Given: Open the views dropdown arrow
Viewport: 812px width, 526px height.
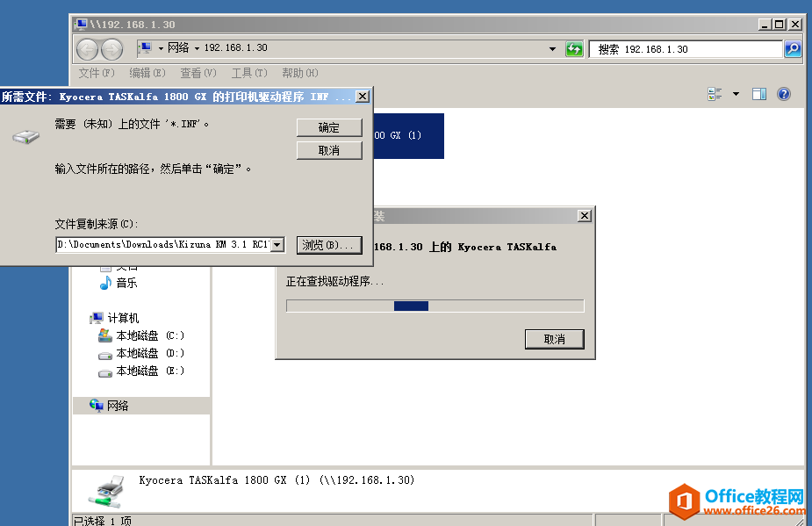Looking at the screenshot, I should click(x=736, y=94).
